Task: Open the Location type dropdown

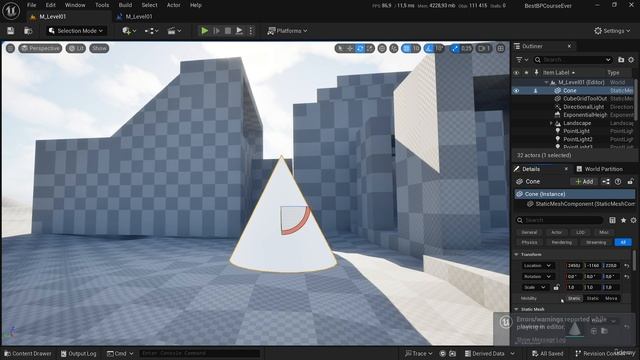Action: pos(537,266)
